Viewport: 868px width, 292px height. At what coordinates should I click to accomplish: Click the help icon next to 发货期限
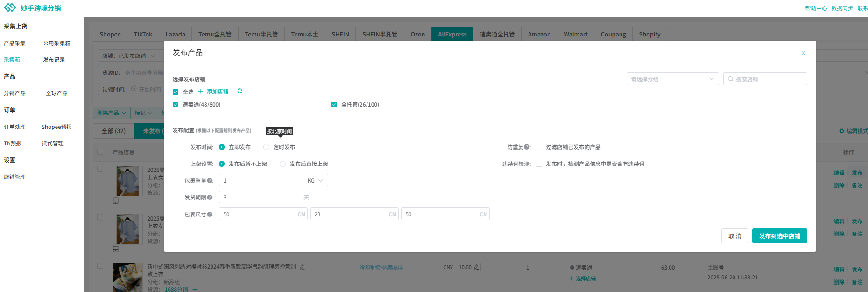210,198
